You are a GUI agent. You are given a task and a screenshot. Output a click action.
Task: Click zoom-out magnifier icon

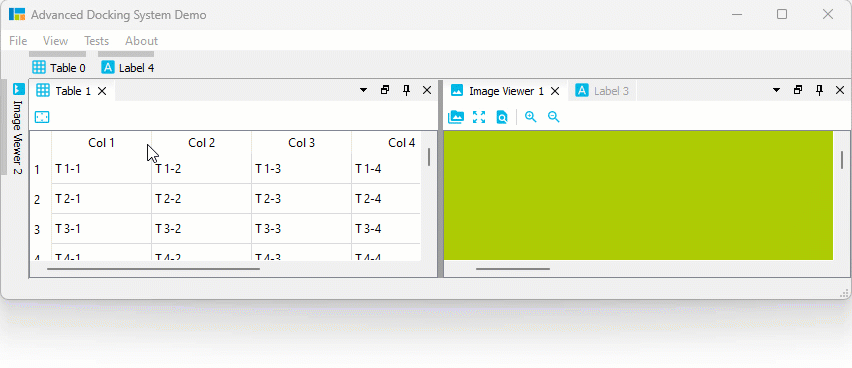pos(553,117)
